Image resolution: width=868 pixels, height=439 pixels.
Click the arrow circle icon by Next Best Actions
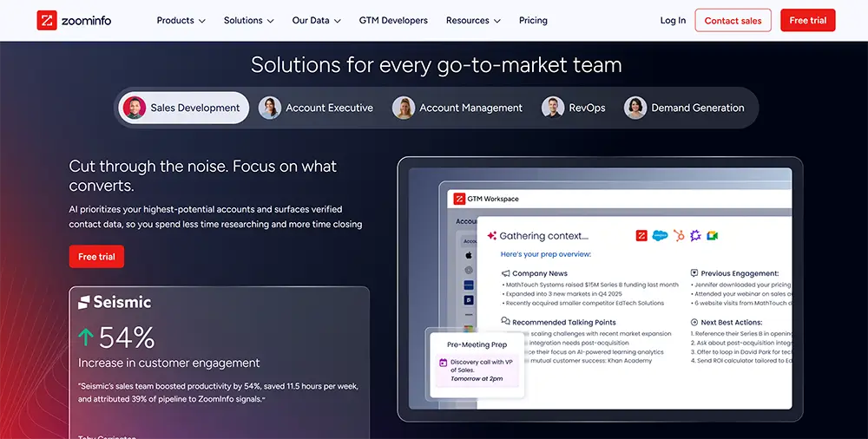click(x=694, y=322)
